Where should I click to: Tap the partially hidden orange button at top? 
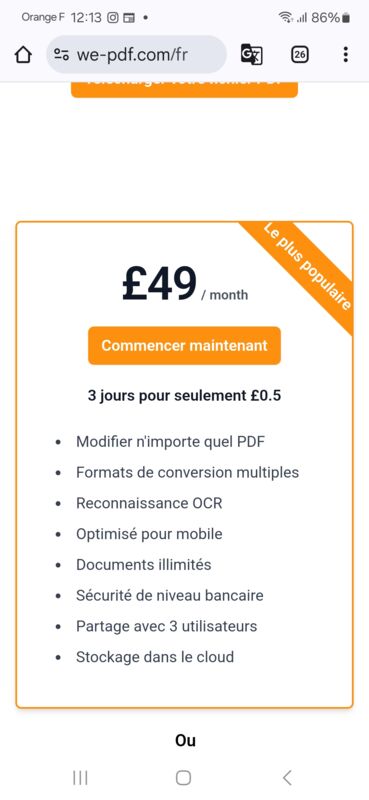click(x=184, y=89)
